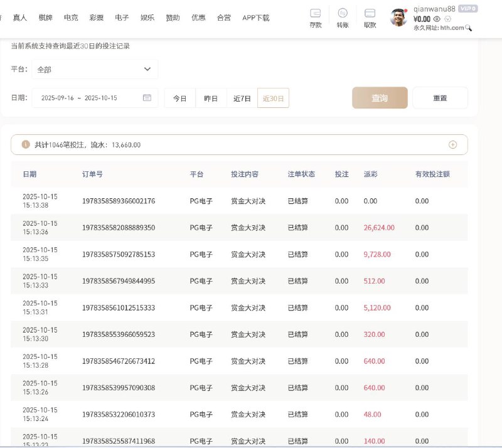Toggle balance visibility eye icon

[x=437, y=19]
